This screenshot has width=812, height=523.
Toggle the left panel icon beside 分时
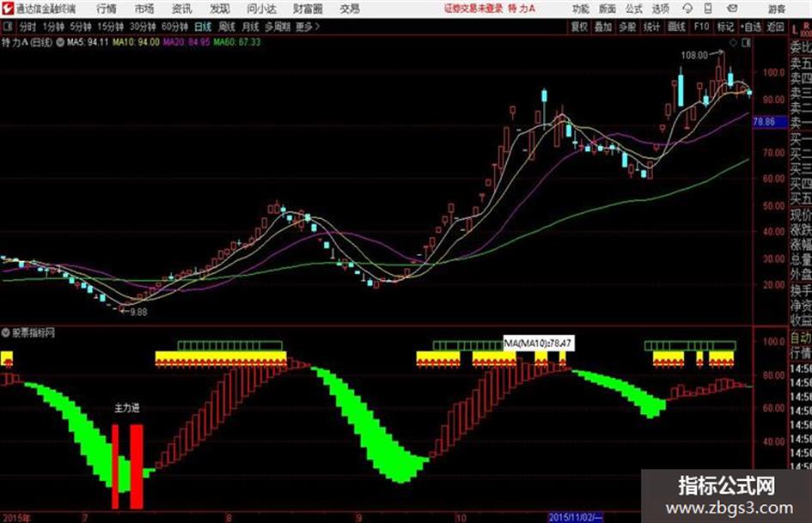(7, 27)
